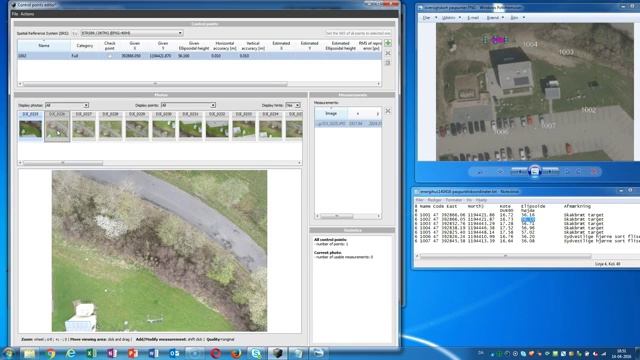This screenshot has height=360, width=640.
Task: Click the large drone photo in editor
Action: click(x=159, y=251)
